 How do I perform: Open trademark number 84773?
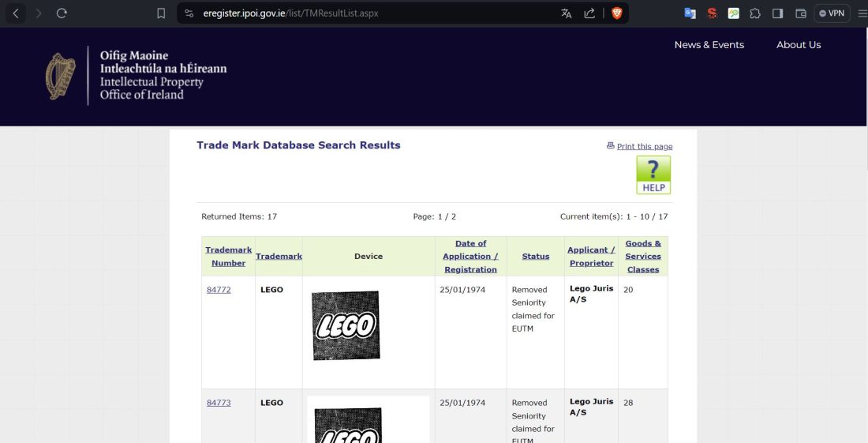pos(219,403)
